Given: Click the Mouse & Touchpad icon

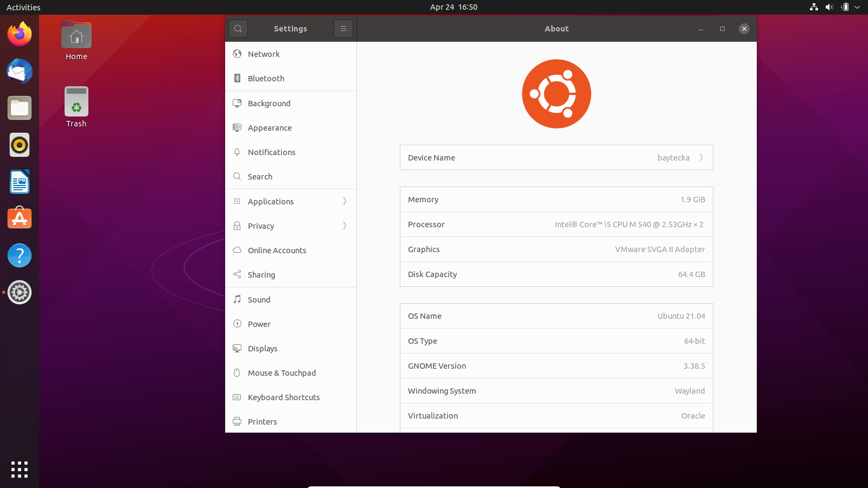Looking at the screenshot, I should pos(237,373).
